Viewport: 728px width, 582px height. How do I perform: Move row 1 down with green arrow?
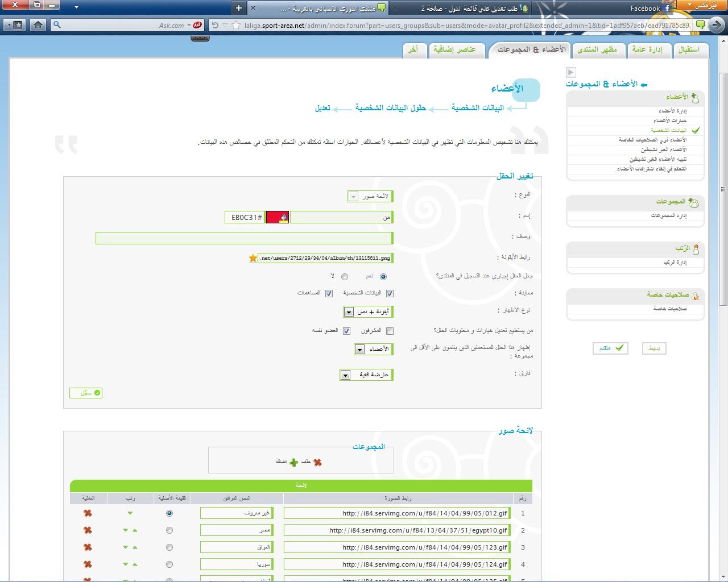130,513
